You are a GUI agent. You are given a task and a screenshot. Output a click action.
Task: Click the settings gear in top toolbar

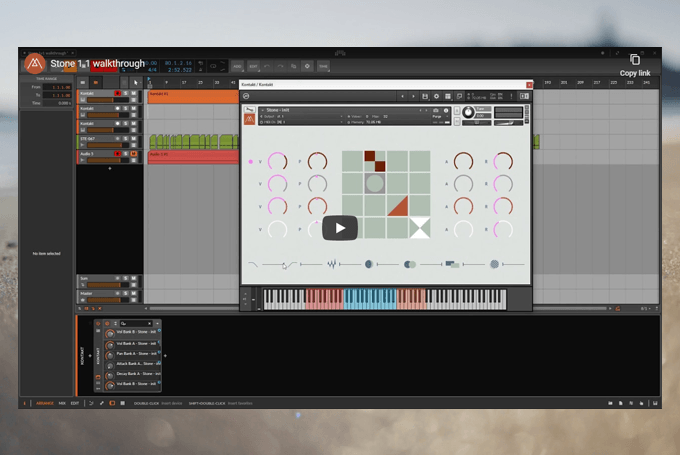point(307,66)
